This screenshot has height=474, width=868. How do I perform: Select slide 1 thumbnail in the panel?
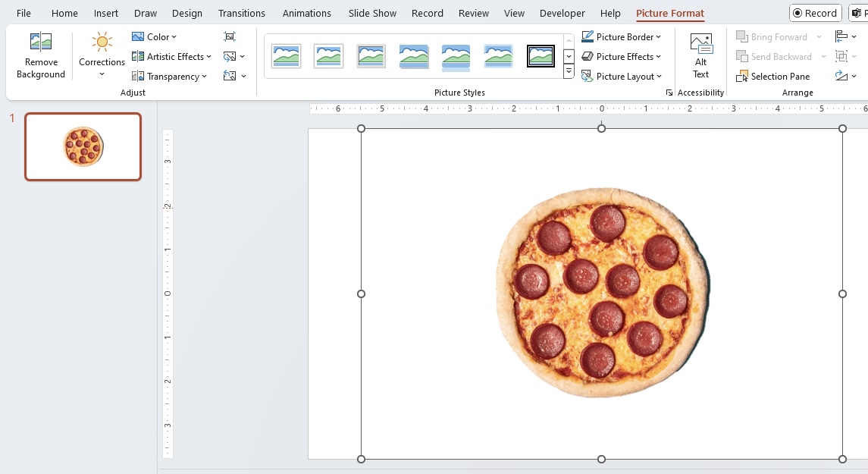(83, 146)
